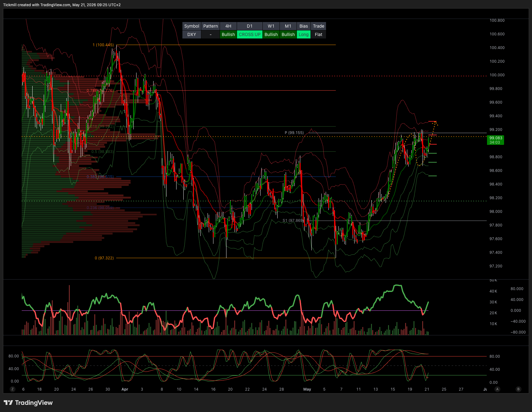
Task: Click the 0.5 (98.883) Fibonacci label
Action: [102, 152]
